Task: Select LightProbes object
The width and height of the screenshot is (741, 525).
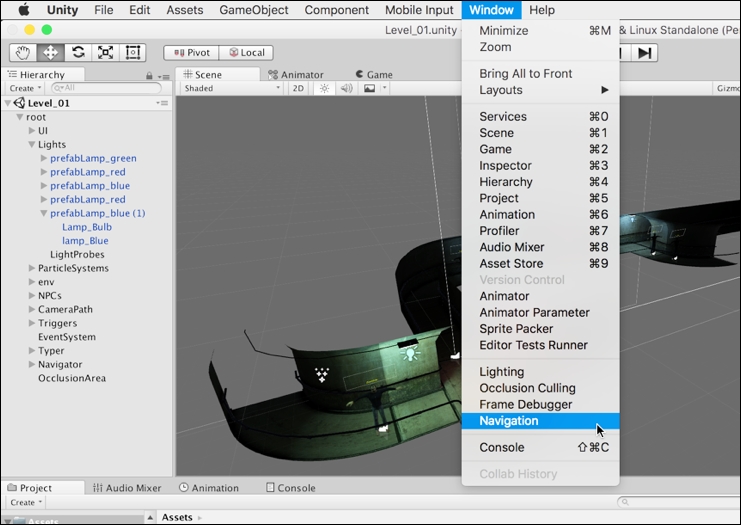Action: pos(77,254)
